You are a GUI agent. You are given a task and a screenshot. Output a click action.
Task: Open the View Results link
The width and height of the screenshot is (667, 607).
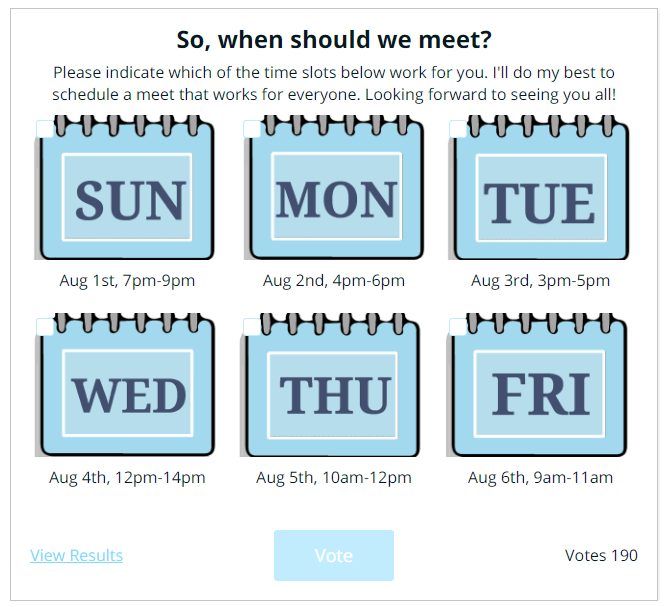click(76, 556)
